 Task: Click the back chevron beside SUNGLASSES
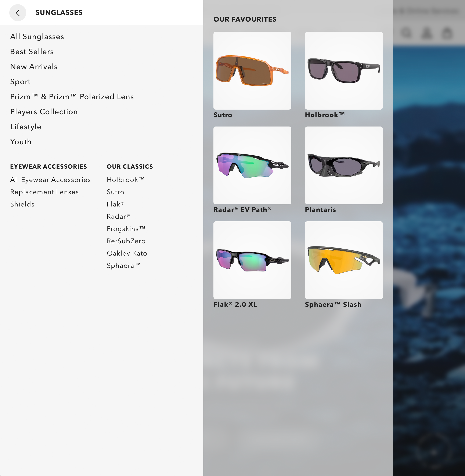point(18,12)
